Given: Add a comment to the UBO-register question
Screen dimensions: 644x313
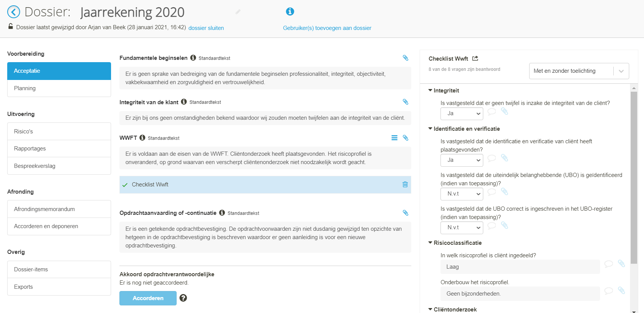Looking at the screenshot, I should coord(492,225).
